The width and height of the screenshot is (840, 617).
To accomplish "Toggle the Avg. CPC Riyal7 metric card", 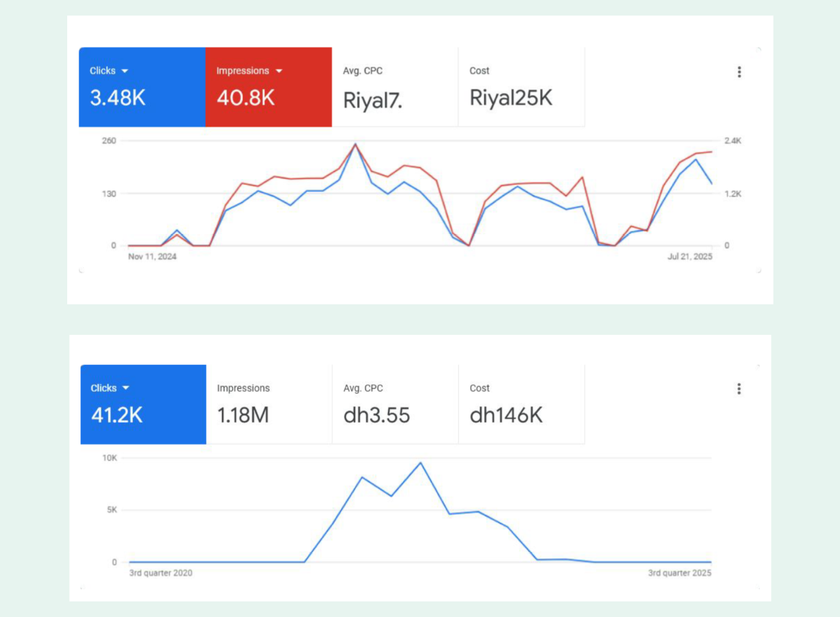I will point(394,87).
